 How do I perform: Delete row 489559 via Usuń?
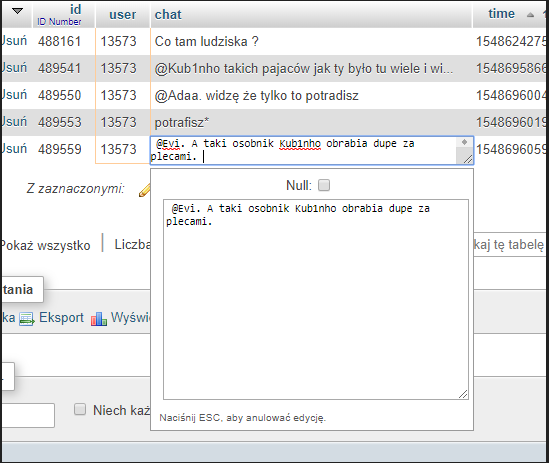coord(13,149)
